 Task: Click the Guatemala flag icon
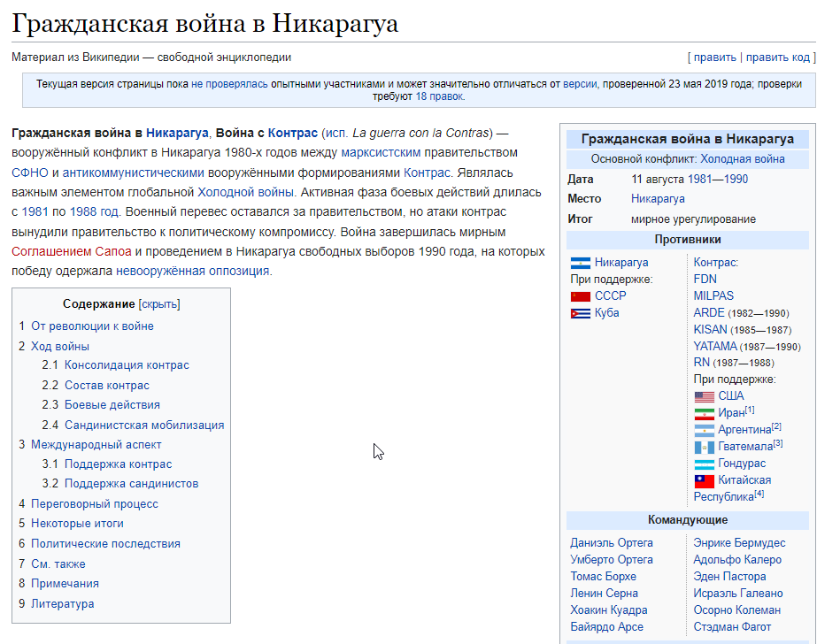coord(704,448)
